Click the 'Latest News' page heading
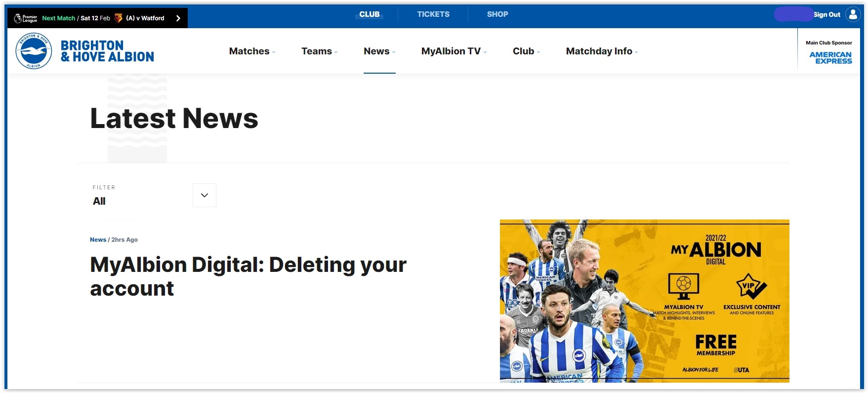Image resolution: width=868 pixels, height=393 pixels. [174, 118]
